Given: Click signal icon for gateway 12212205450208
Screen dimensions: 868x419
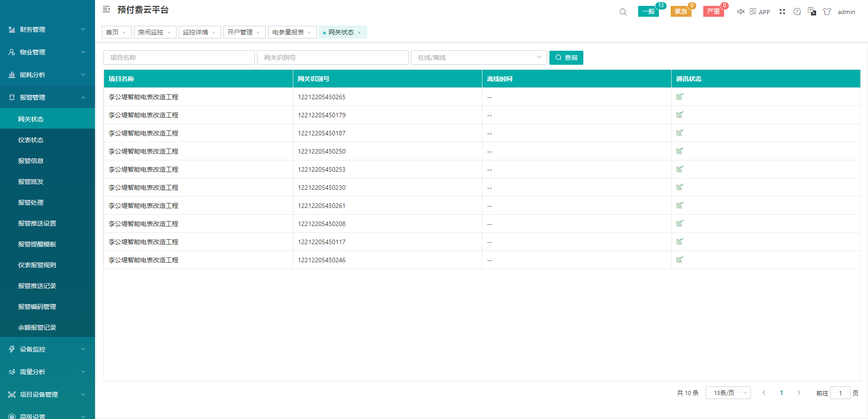Looking at the screenshot, I should click(x=679, y=223).
